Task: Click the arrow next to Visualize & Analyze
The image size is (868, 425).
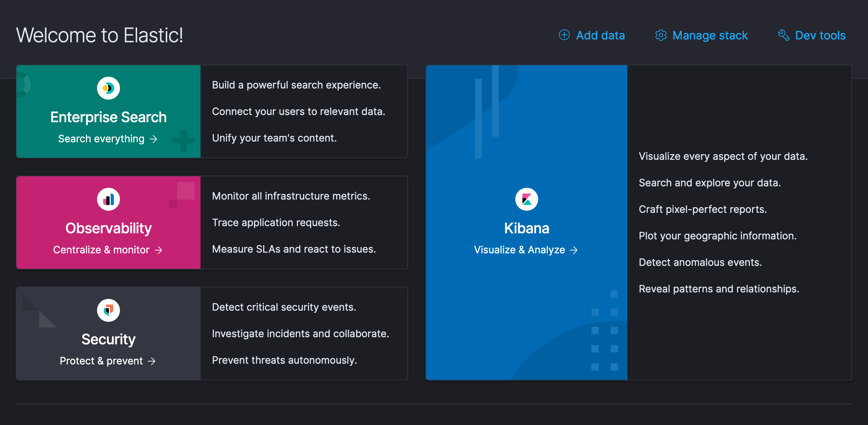Action: click(575, 250)
